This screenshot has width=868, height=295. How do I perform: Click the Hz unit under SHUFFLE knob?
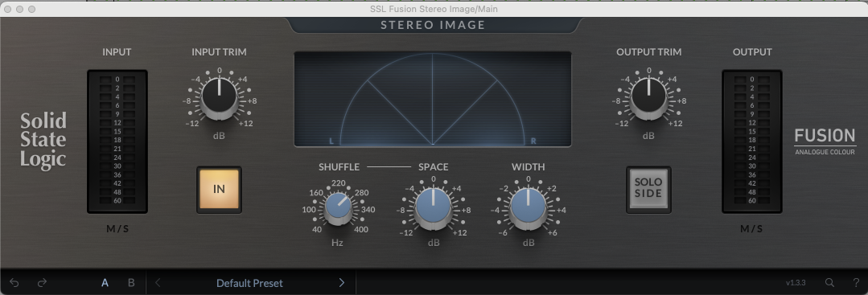point(337,243)
